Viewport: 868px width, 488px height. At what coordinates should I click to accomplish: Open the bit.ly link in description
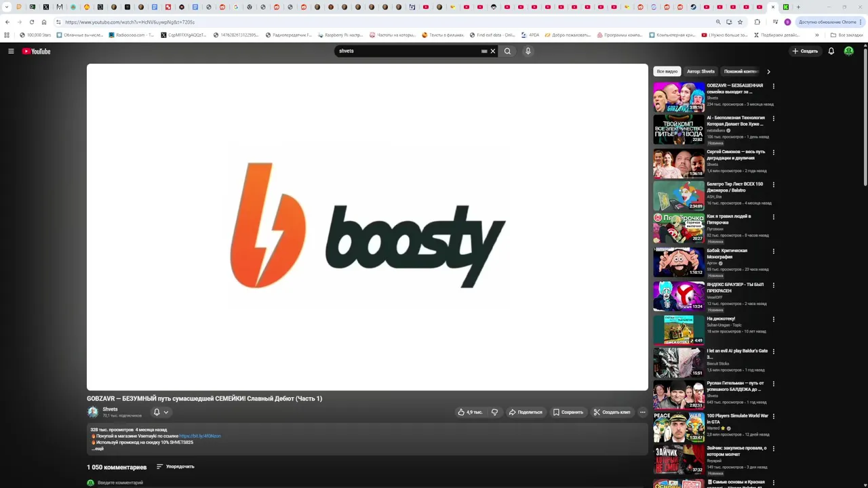click(x=200, y=436)
